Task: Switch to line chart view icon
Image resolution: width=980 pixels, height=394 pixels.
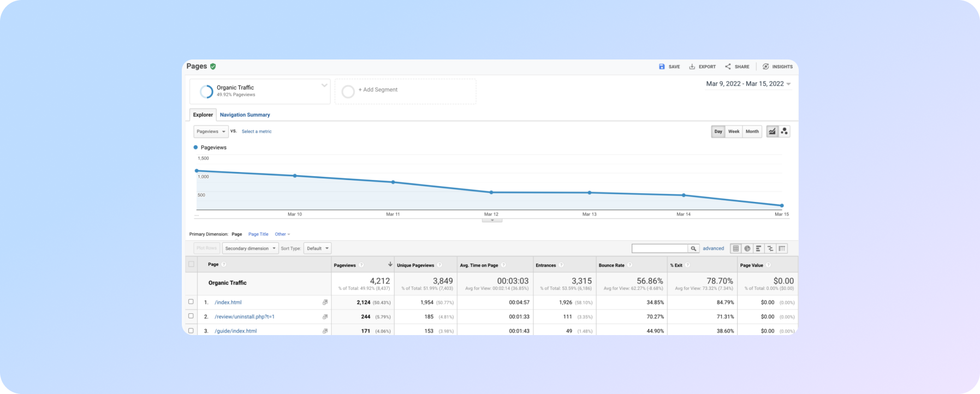Action: (x=772, y=132)
